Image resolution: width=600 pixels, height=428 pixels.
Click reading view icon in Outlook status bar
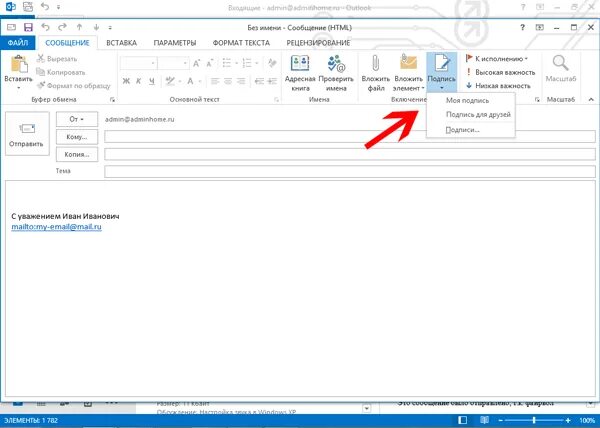pyautogui.click(x=484, y=420)
